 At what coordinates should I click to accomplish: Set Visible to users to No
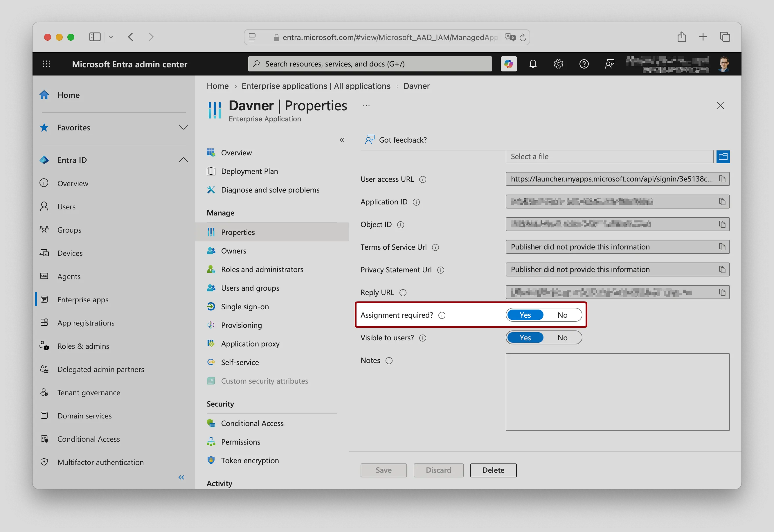562,338
